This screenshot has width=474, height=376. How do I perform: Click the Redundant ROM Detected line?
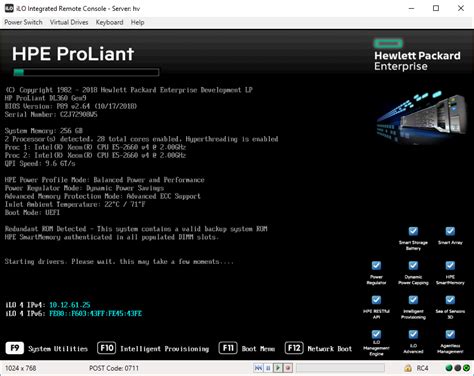click(x=136, y=229)
